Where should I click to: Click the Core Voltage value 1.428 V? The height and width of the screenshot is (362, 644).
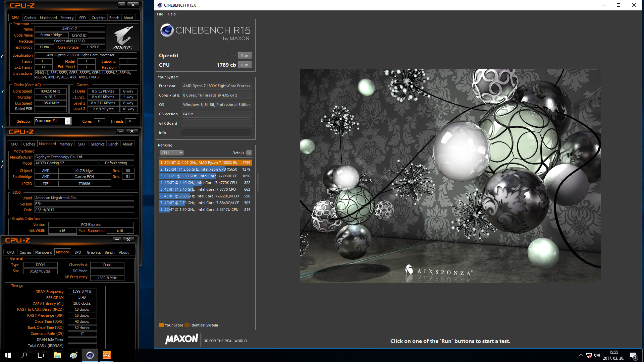click(93, 47)
